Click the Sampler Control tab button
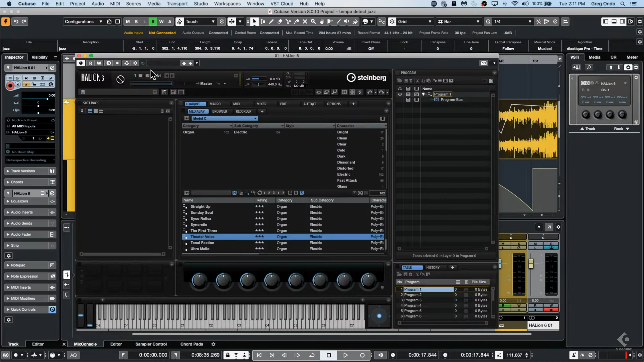644x362 pixels. (x=151, y=344)
